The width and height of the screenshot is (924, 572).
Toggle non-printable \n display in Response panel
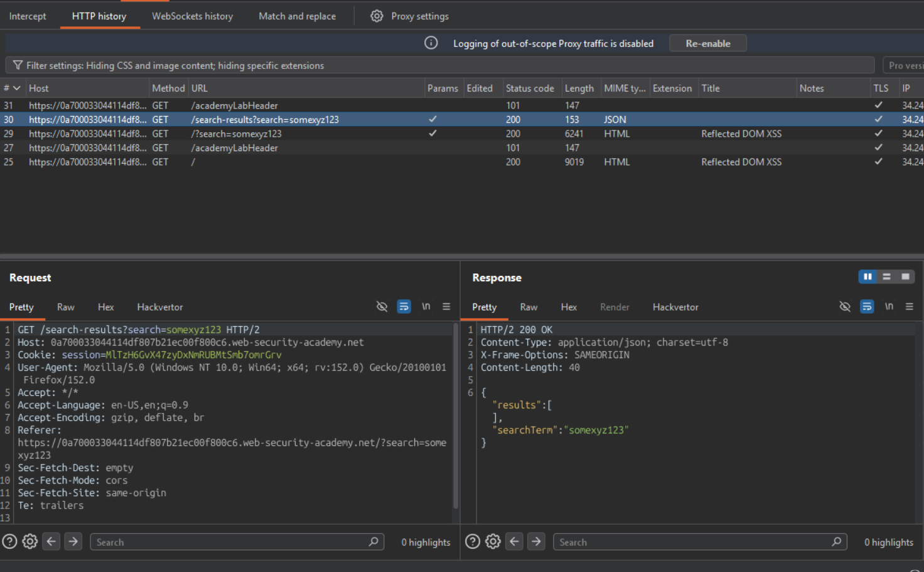[889, 307]
